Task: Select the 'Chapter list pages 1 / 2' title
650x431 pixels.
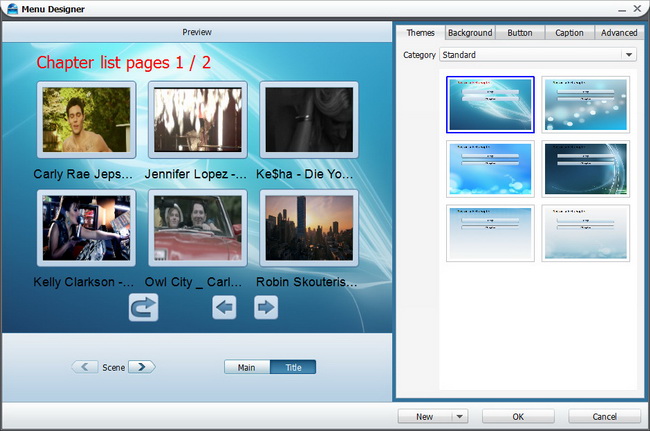Action: [x=124, y=63]
